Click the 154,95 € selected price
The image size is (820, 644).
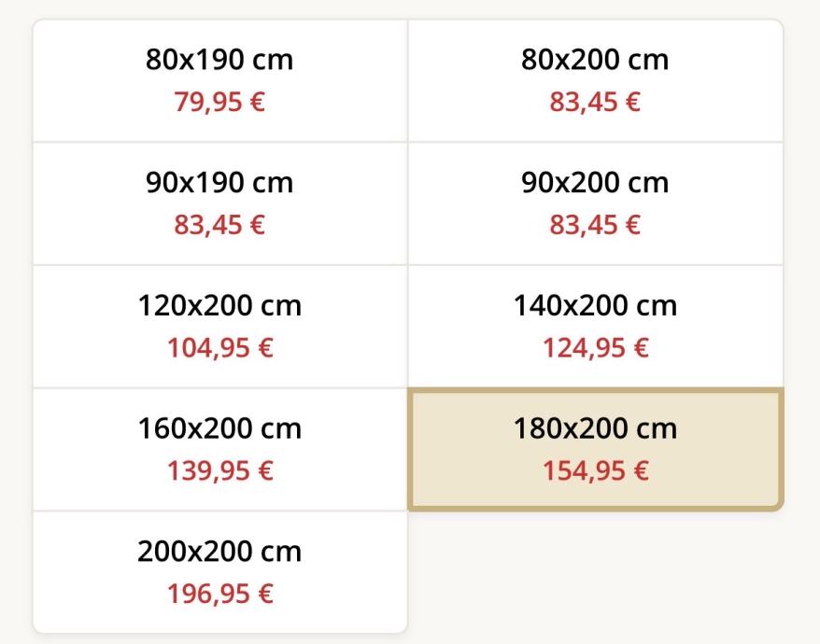tap(595, 471)
